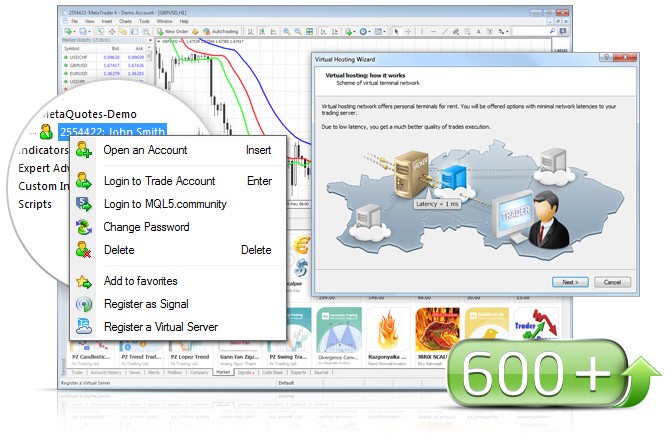Draw a horizontal line tool
This screenshot has width=670, height=445.
[x=433, y=32]
